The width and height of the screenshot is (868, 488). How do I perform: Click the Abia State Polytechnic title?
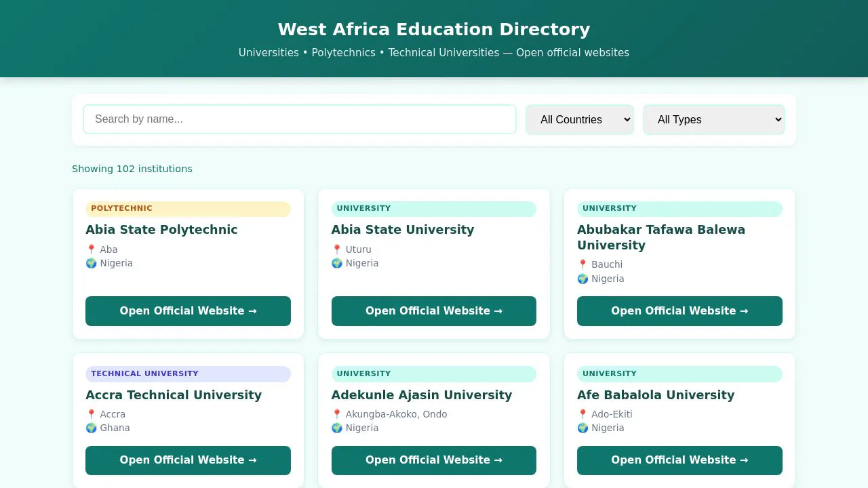click(x=161, y=230)
